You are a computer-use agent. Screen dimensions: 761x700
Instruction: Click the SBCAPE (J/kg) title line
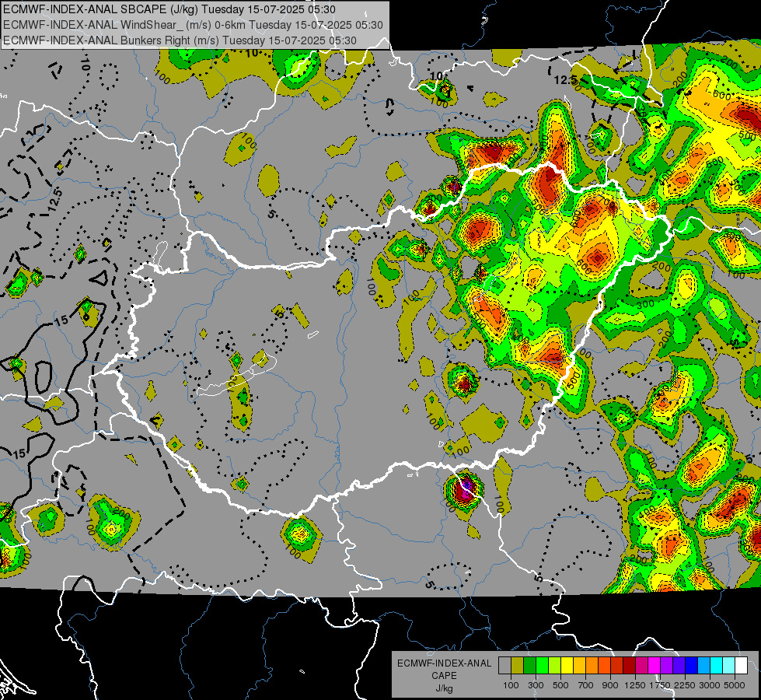pyautogui.click(x=169, y=9)
